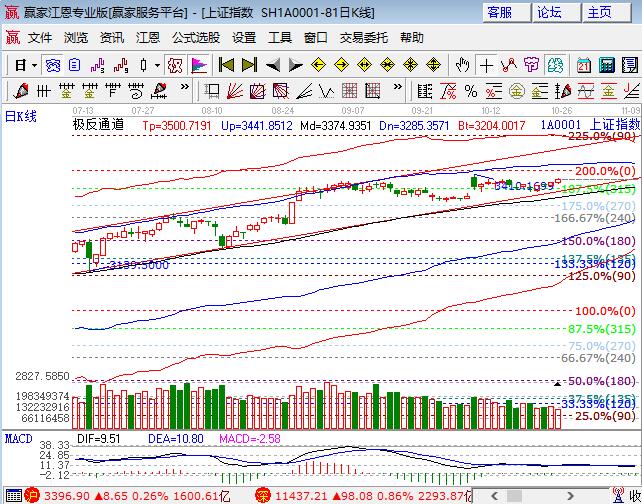The width and height of the screenshot is (642, 504).
Task: Click the 客服 button
Action: click(500, 12)
